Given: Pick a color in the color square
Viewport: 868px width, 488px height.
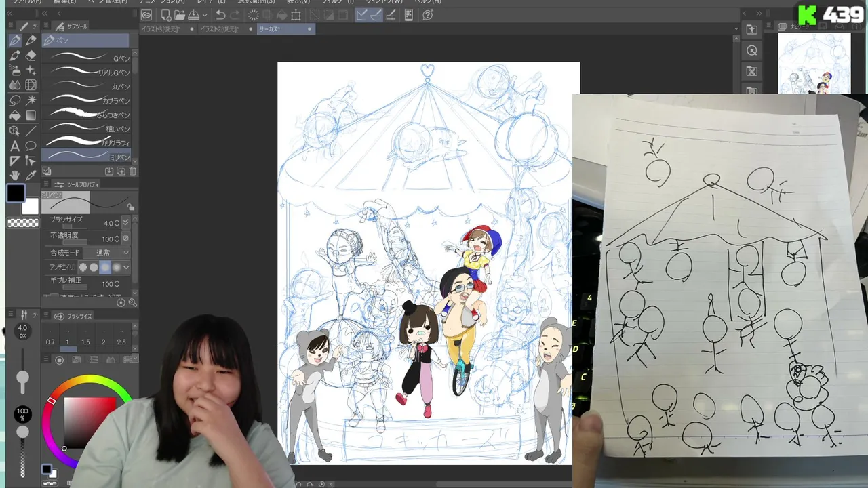Looking at the screenshot, I should coord(90,422).
